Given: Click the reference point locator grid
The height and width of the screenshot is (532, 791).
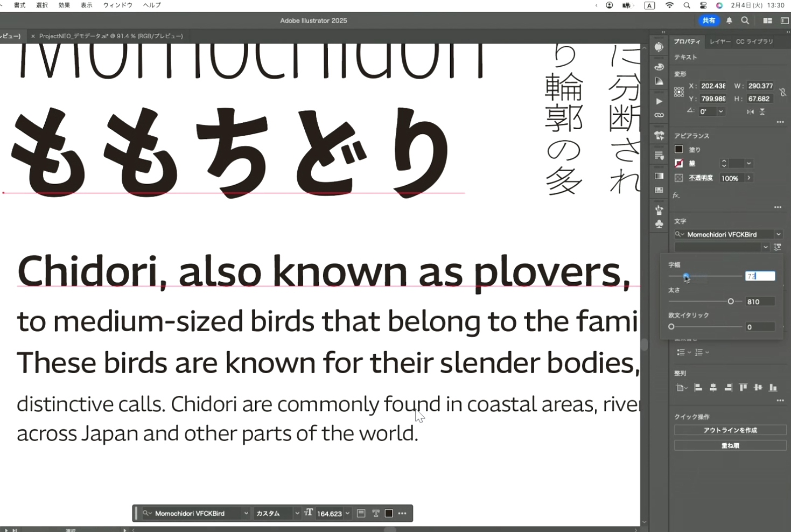Looking at the screenshot, I should [679, 92].
